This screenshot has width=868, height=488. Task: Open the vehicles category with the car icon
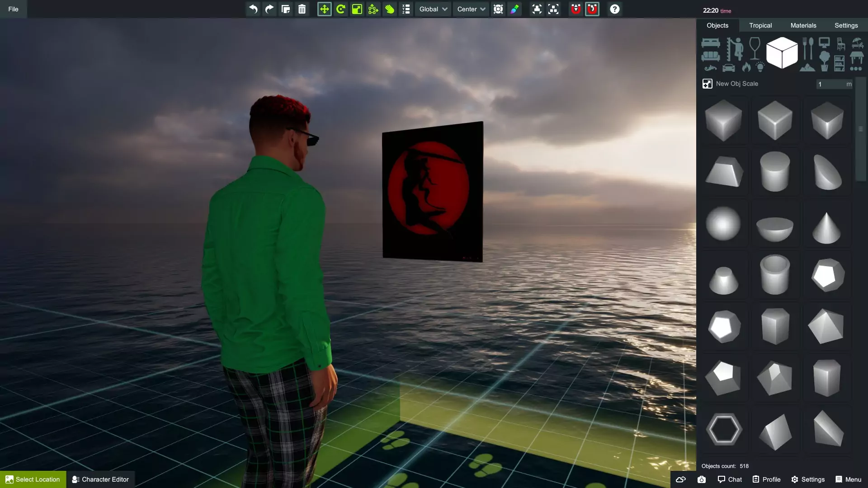[729, 69]
